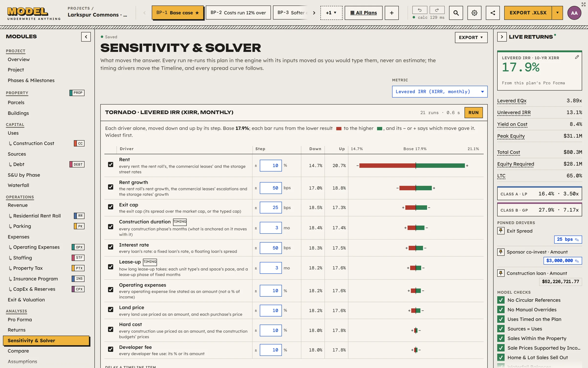588x368 pixels.
Task: Open the Waterfall module
Action: (x=18, y=185)
